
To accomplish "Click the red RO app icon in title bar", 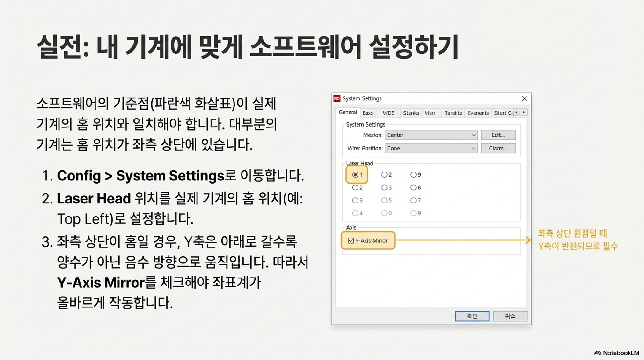I will tap(337, 98).
